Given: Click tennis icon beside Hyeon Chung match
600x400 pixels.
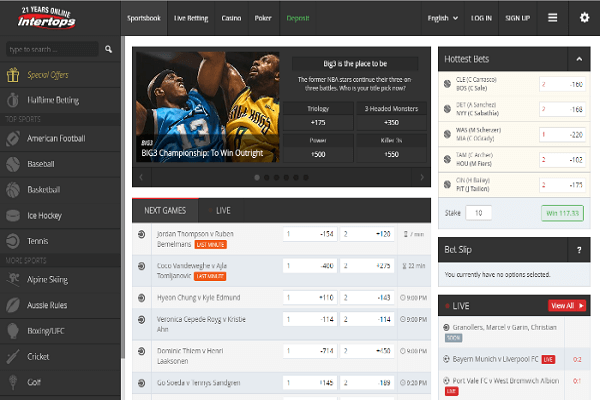Looking at the screenshot, I should (141, 297).
